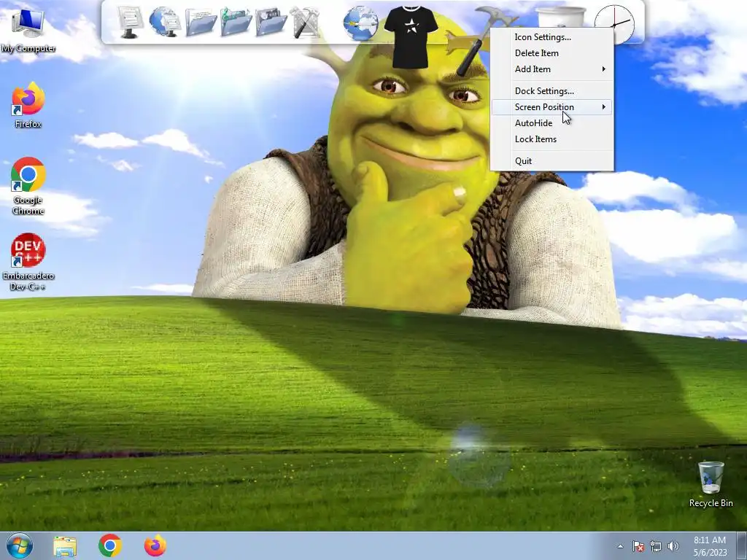Screen dimensions: 747x560
Task: Expand the Screen Position submenu
Action: [552, 107]
